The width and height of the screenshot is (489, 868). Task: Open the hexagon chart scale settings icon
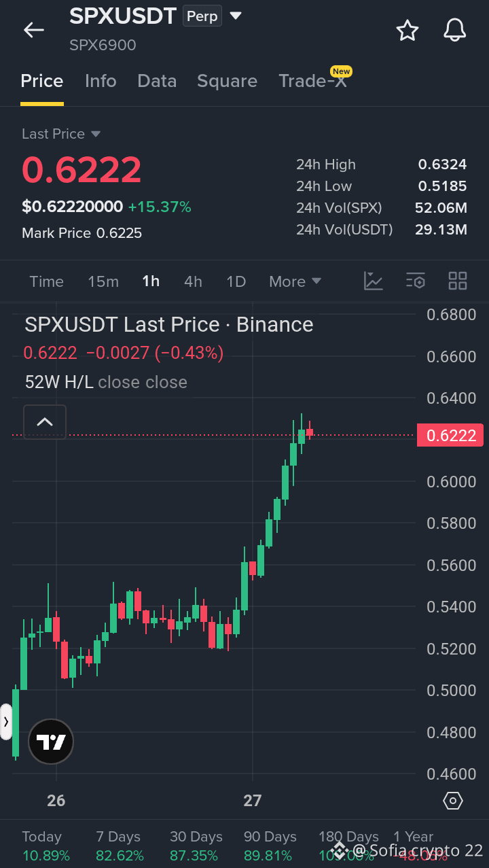tap(453, 801)
